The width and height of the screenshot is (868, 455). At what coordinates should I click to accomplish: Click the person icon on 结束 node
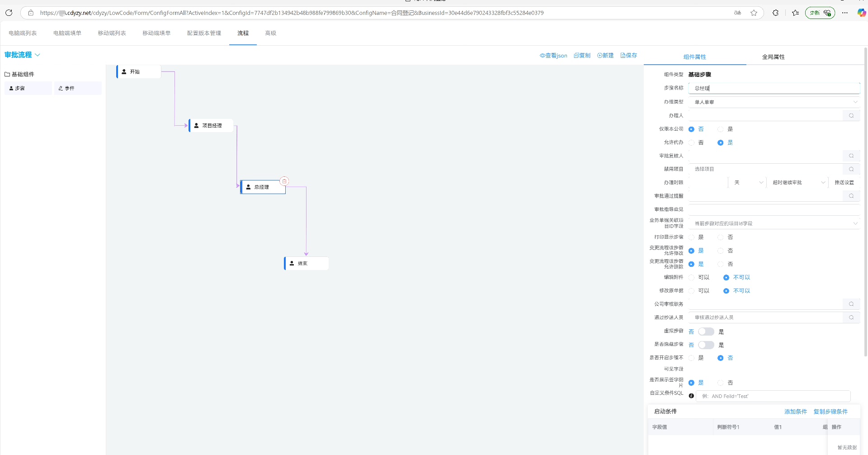[x=292, y=263]
